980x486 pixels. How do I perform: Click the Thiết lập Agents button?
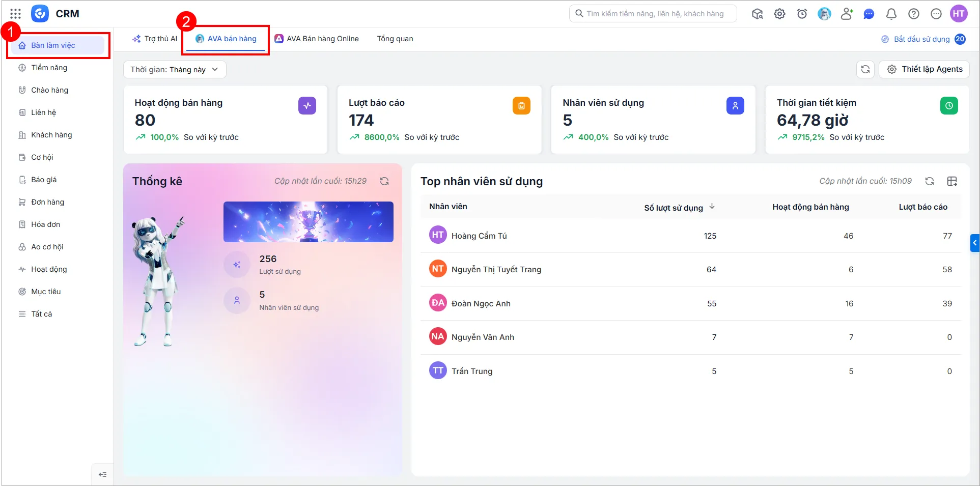925,69
